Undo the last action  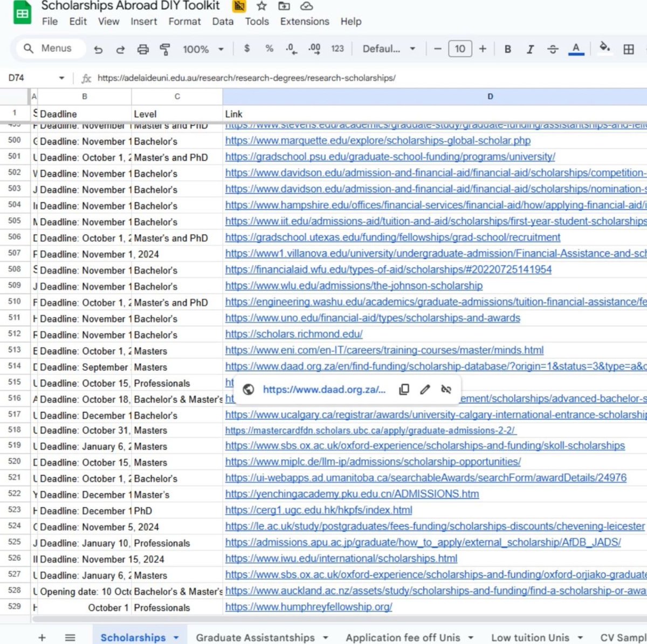tap(98, 49)
